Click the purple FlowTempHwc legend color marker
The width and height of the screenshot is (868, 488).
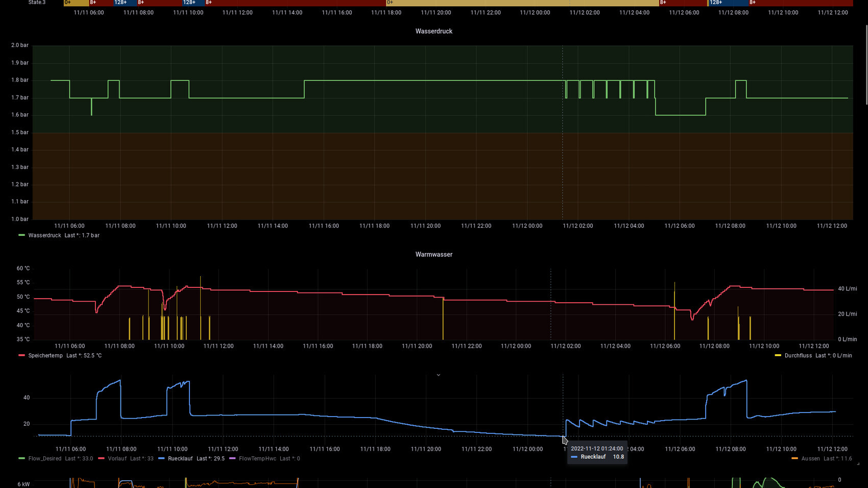(232, 458)
